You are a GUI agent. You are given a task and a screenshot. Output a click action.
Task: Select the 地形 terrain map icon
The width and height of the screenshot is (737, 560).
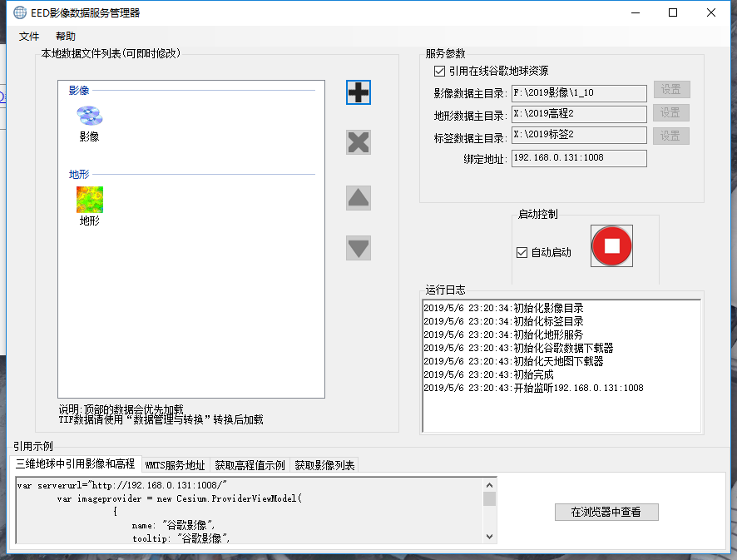coord(90,200)
